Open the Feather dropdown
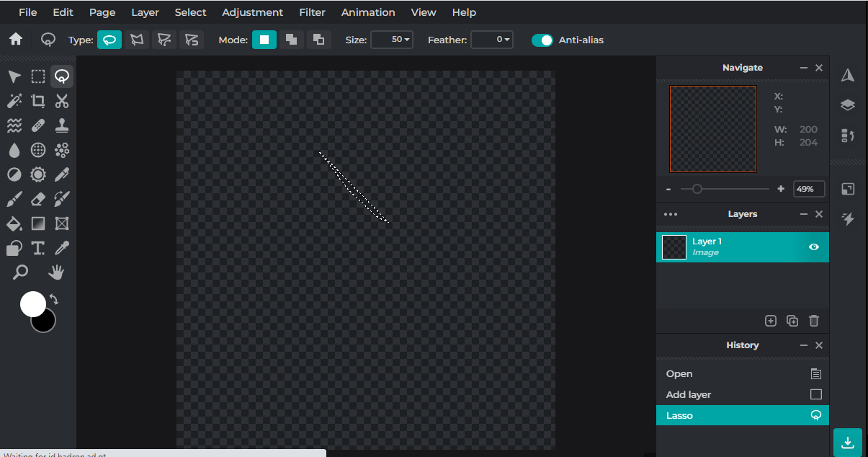 [492, 40]
